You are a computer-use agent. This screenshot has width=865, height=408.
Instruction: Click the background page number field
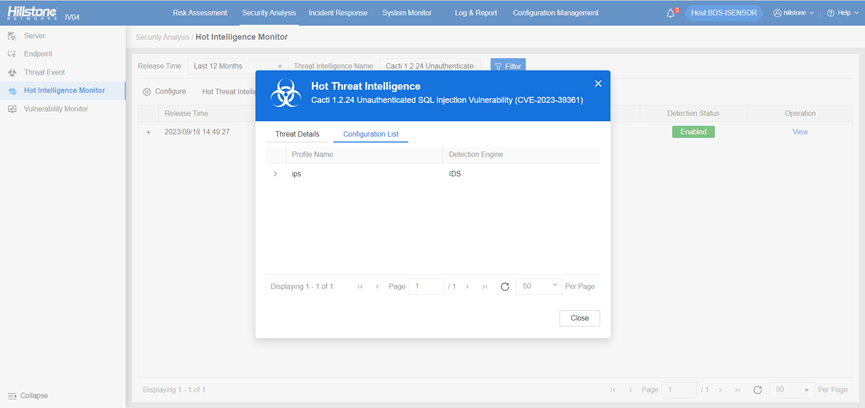[x=679, y=390]
